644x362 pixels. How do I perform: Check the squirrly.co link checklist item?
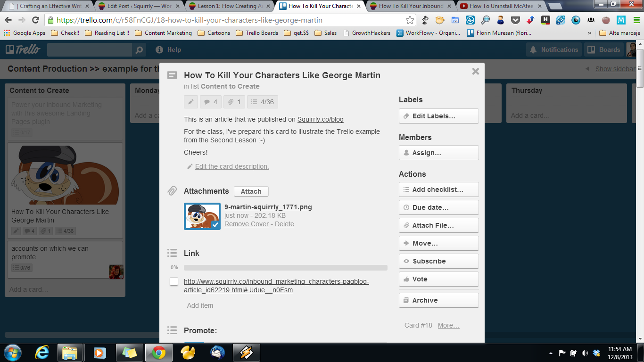[x=174, y=281]
